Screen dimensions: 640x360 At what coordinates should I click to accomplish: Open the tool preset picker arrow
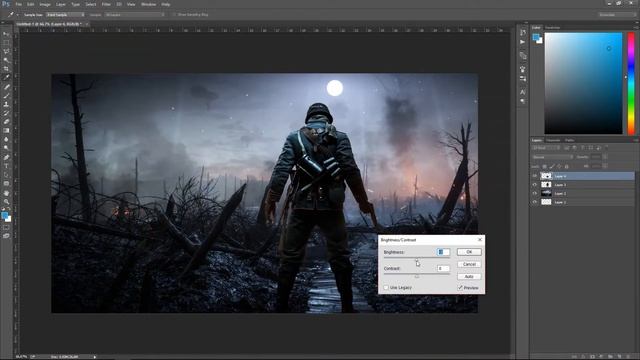[18, 15]
